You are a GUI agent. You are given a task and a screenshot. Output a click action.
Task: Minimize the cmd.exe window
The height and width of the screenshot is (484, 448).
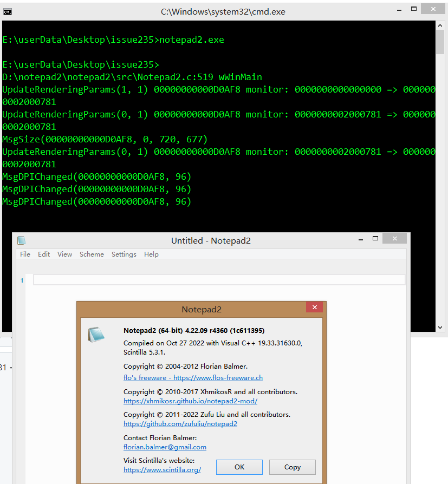399,10
